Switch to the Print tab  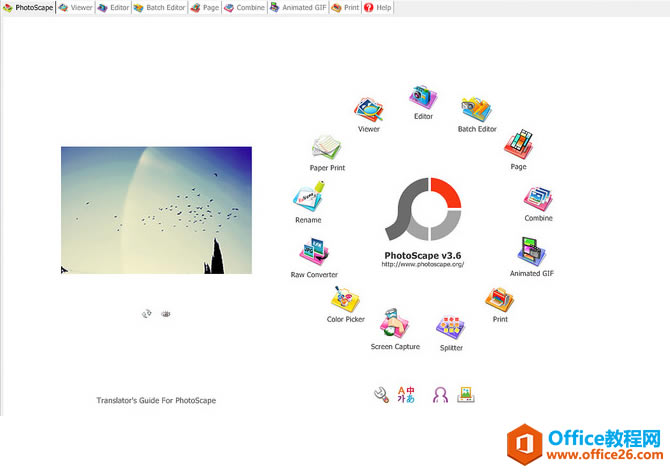(346, 8)
